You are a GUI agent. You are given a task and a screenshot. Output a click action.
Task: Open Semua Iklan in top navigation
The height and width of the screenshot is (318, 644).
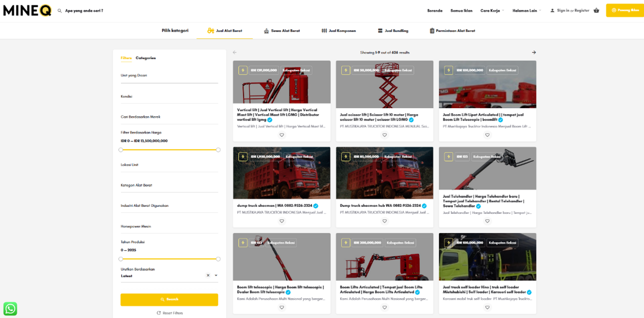461,10
